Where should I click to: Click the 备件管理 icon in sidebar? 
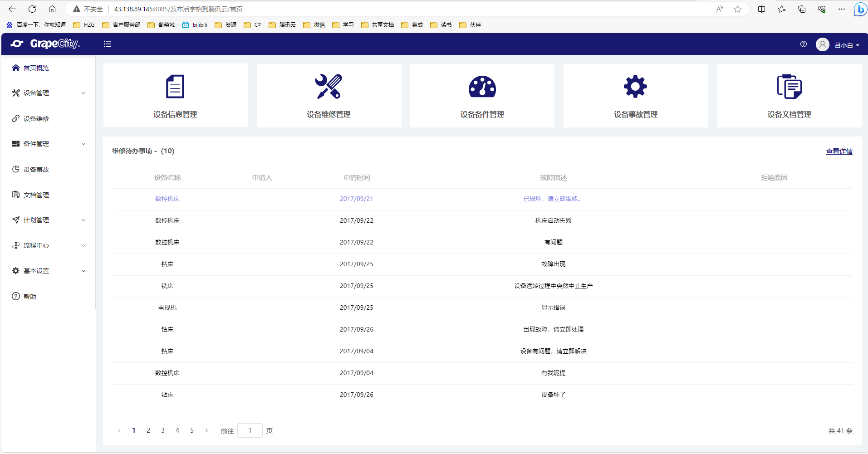coord(16,144)
